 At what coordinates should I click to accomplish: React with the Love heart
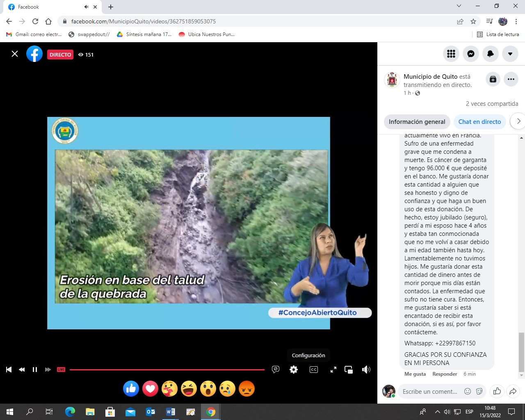point(151,388)
